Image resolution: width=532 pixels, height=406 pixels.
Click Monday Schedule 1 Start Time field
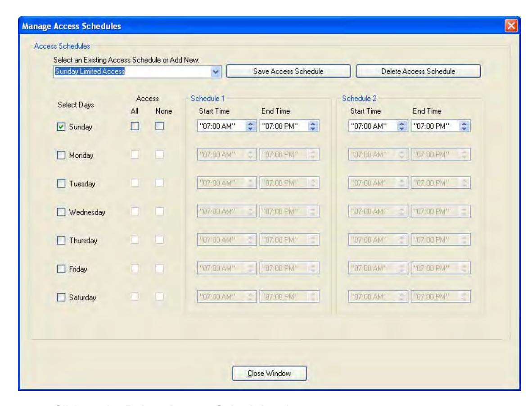(227, 155)
